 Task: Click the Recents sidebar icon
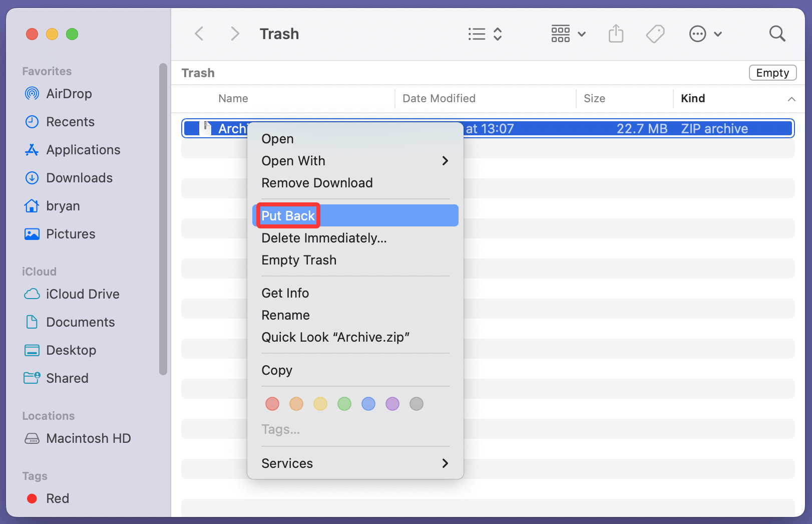[x=70, y=121]
